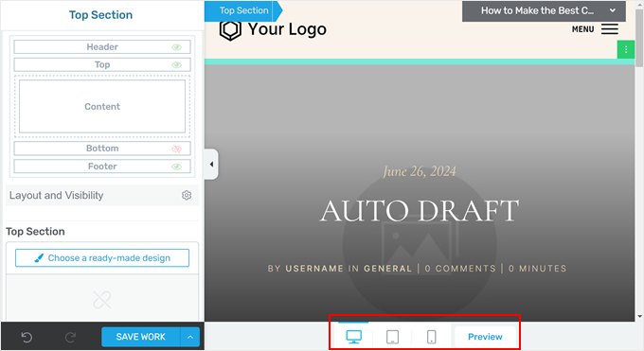The height and width of the screenshot is (351, 644).
Task: Select the Footer layout row
Action: pyautogui.click(x=102, y=167)
